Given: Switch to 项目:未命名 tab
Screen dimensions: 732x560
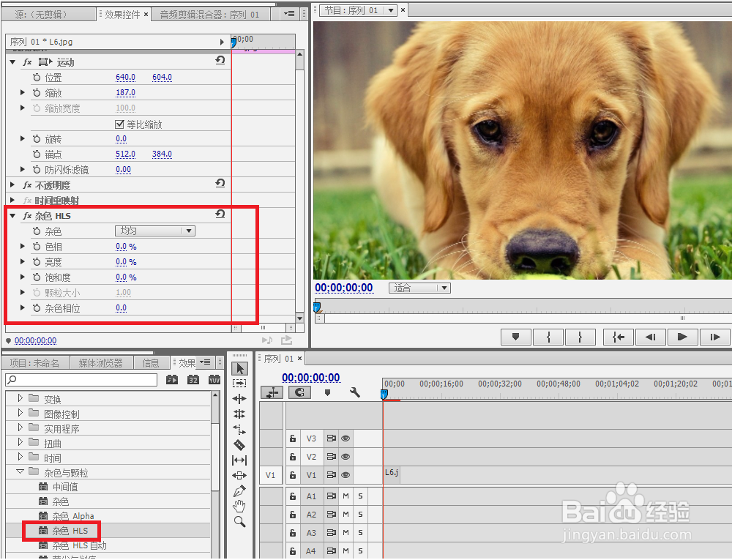Looking at the screenshot, I should pos(35,363).
